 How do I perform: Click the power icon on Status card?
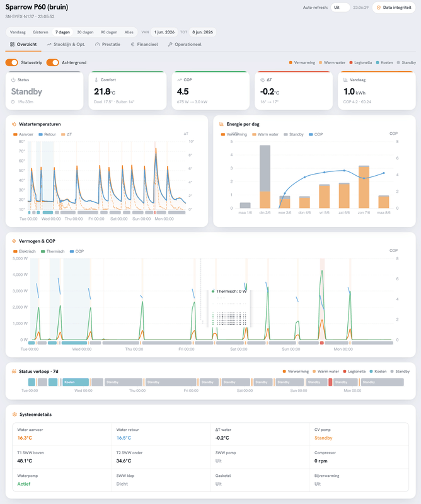[x=13, y=80]
